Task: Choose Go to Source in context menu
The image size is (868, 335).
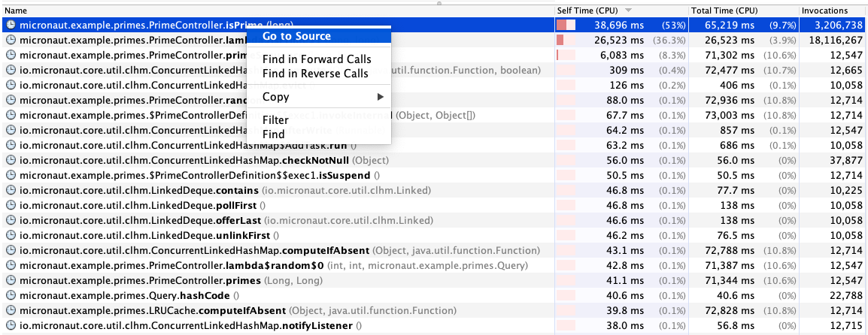Action: click(296, 36)
